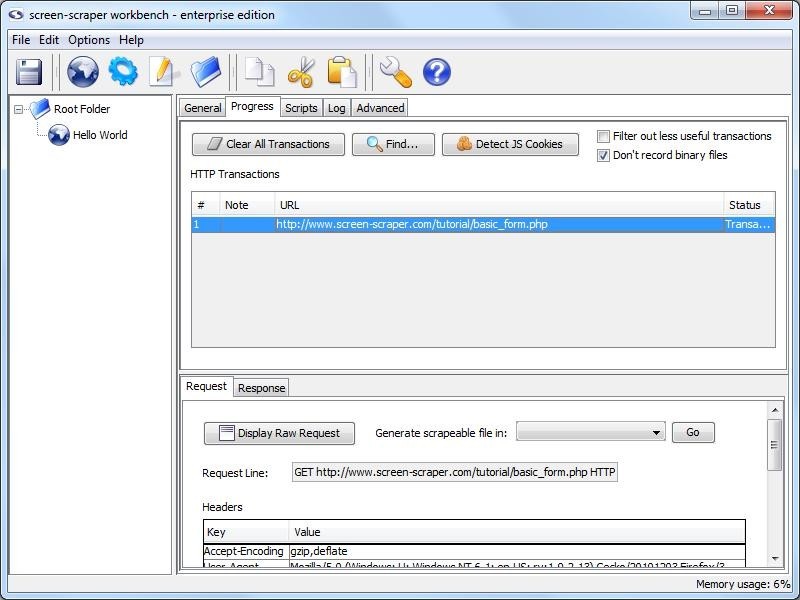The height and width of the screenshot is (600, 800).
Task: Click the blue gear toolbar icon
Action: [123, 71]
